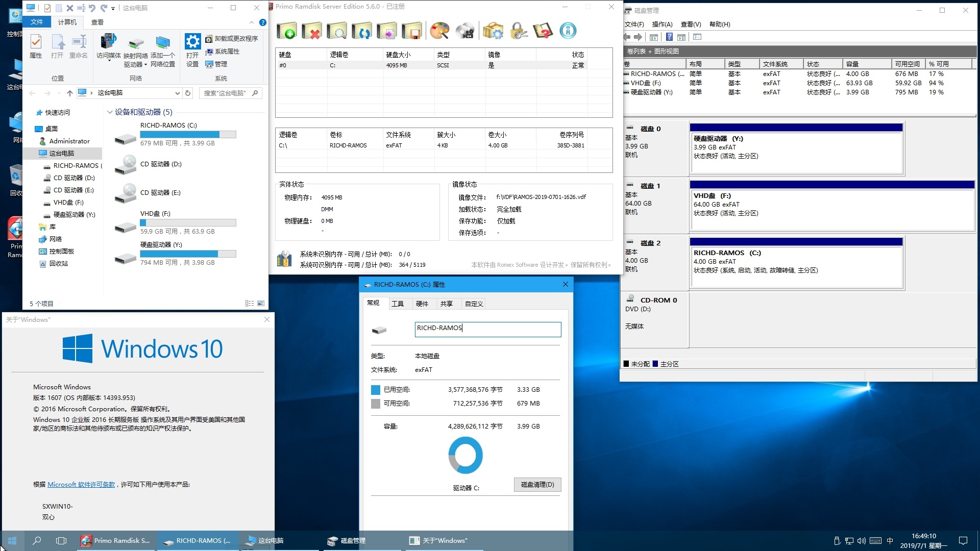Click the Disk Management back arrow icon
This screenshot has height=551, width=980.
(x=627, y=37)
